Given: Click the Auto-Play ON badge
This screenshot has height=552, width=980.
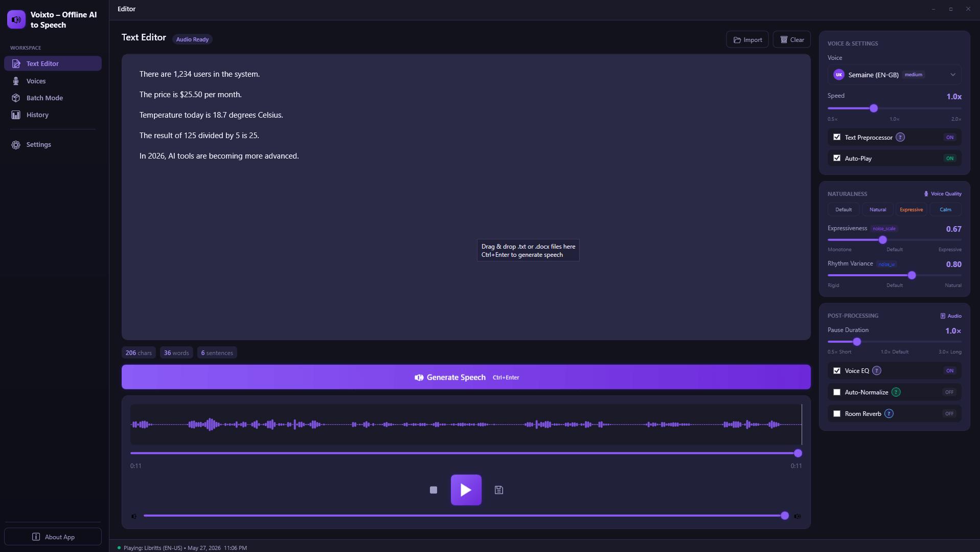Looking at the screenshot, I should (949, 158).
